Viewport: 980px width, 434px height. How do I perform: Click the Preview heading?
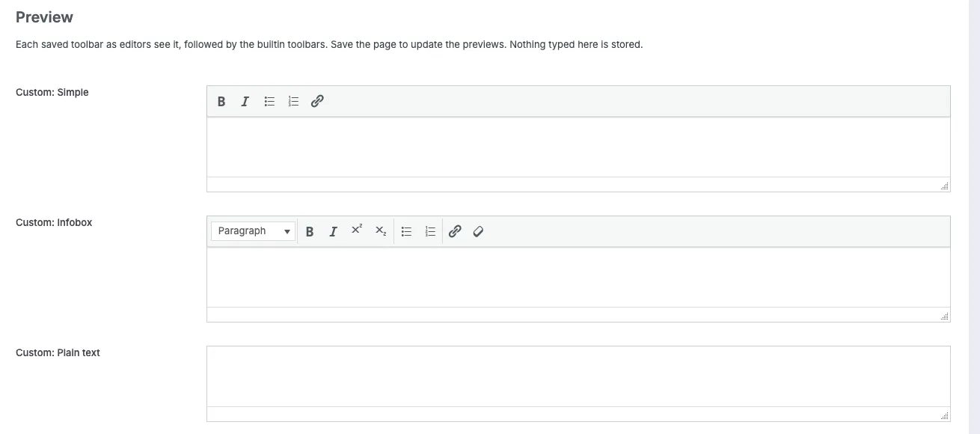click(44, 16)
